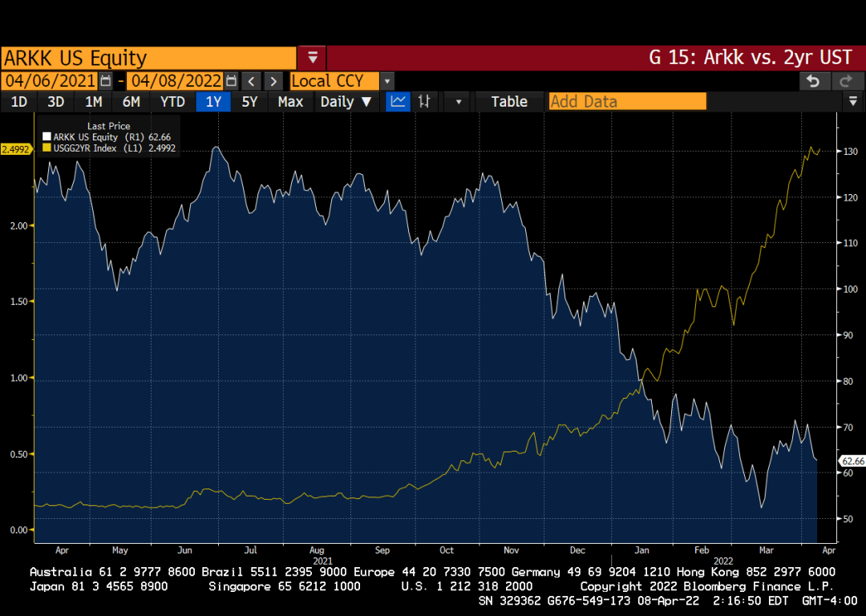Image resolution: width=866 pixels, height=616 pixels.
Task: Open the Daily periodicity dropdown
Action: coord(346,102)
